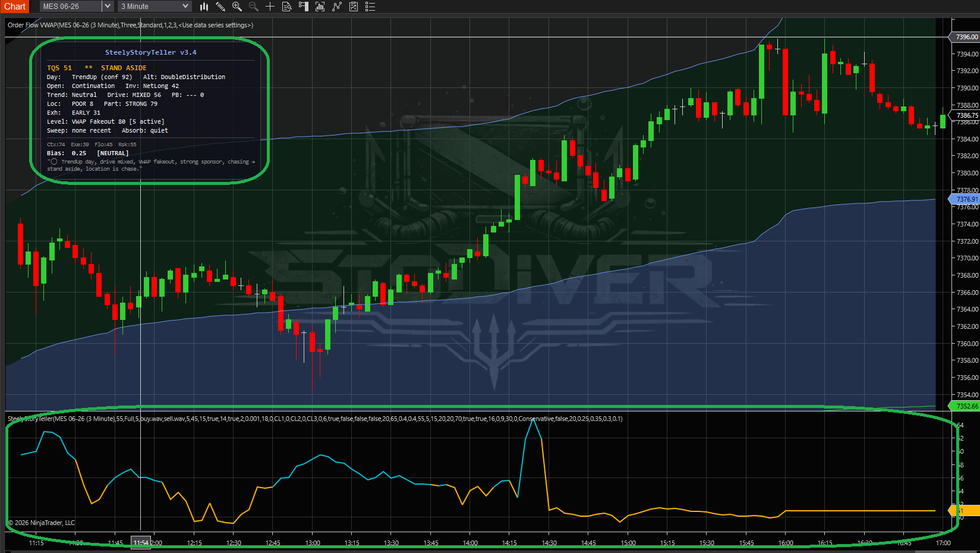Click the Alt: DoubleDistribution text
Viewport: 980px width, 553px height.
[184, 77]
